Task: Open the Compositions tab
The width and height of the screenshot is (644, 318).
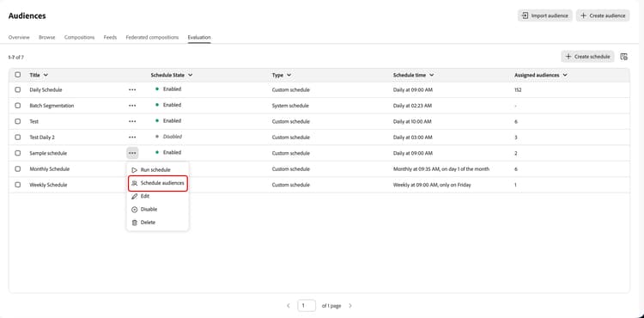Action: (79, 38)
